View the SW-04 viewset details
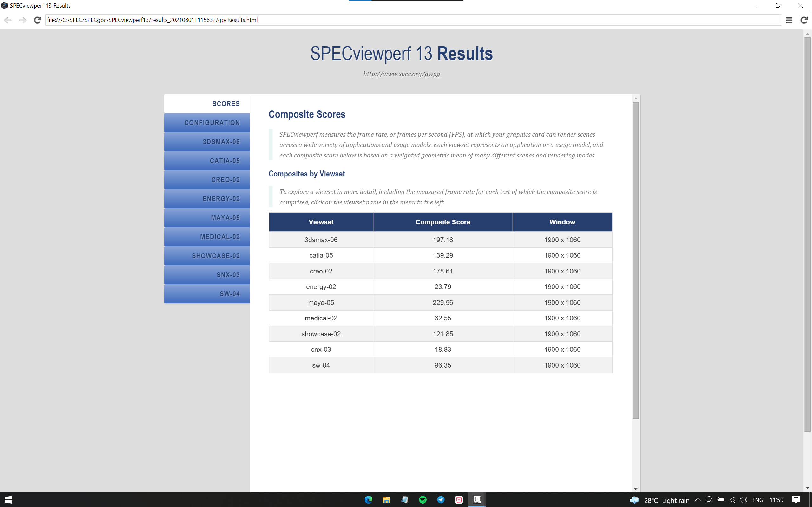 [x=207, y=294]
